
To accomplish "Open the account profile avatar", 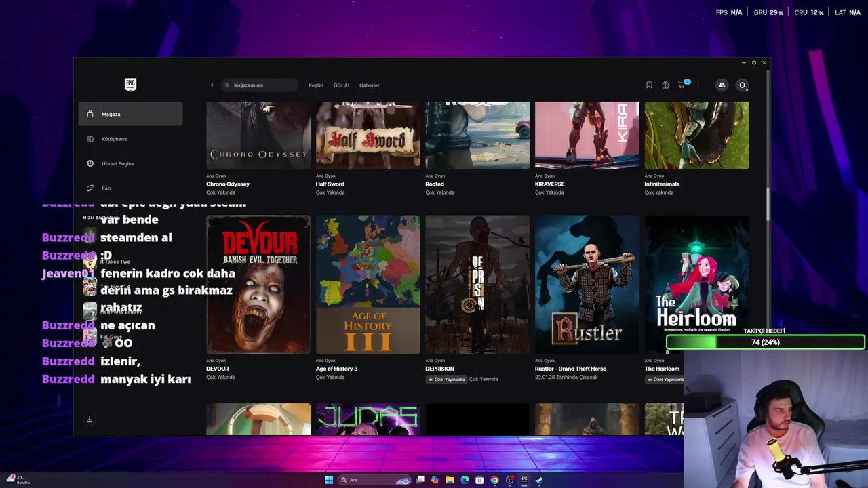I will (742, 85).
